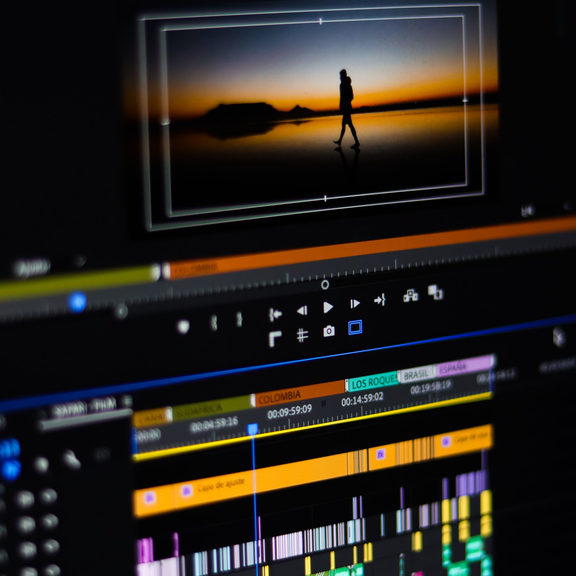
Task: Jump to the BRASIL marker
Action: click(x=417, y=375)
